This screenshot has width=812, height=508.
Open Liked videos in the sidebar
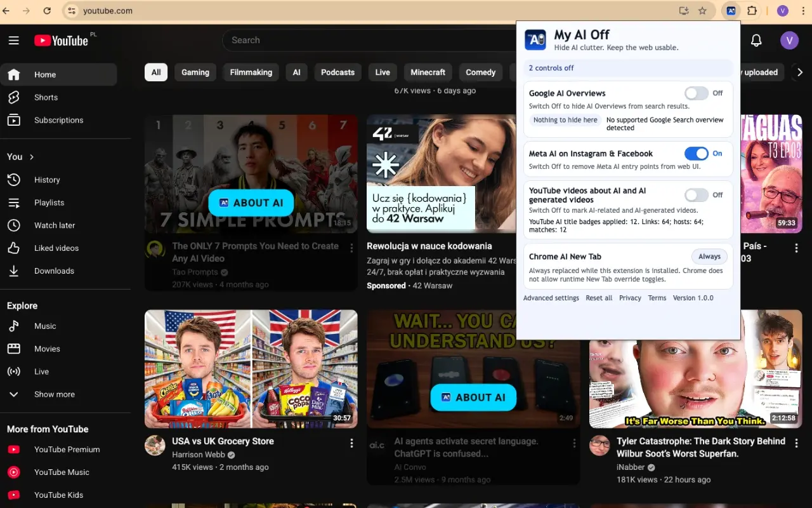pyautogui.click(x=58, y=248)
